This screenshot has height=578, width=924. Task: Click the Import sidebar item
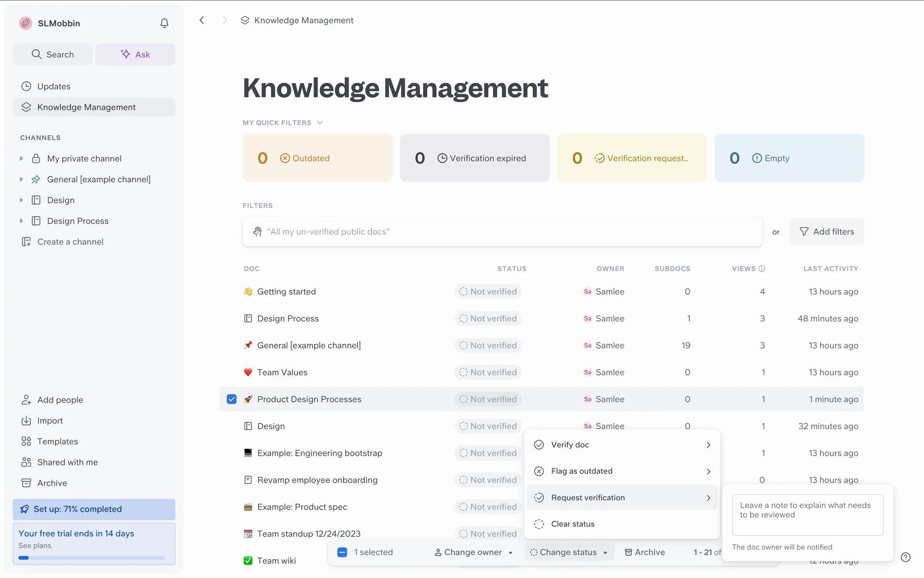pyautogui.click(x=50, y=420)
